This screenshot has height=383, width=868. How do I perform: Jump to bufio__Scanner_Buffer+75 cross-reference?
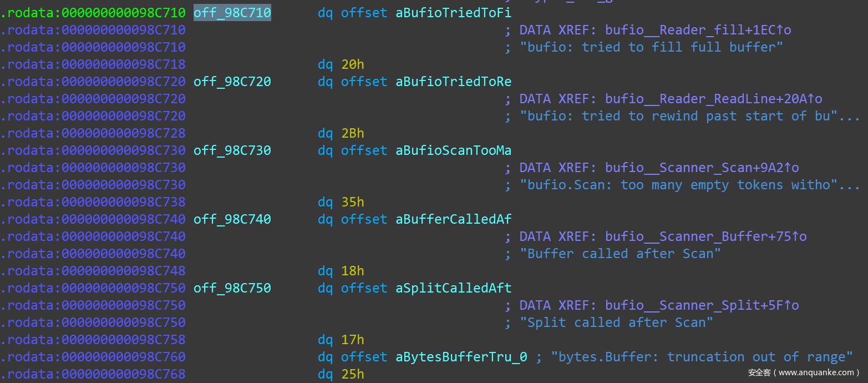click(x=705, y=236)
